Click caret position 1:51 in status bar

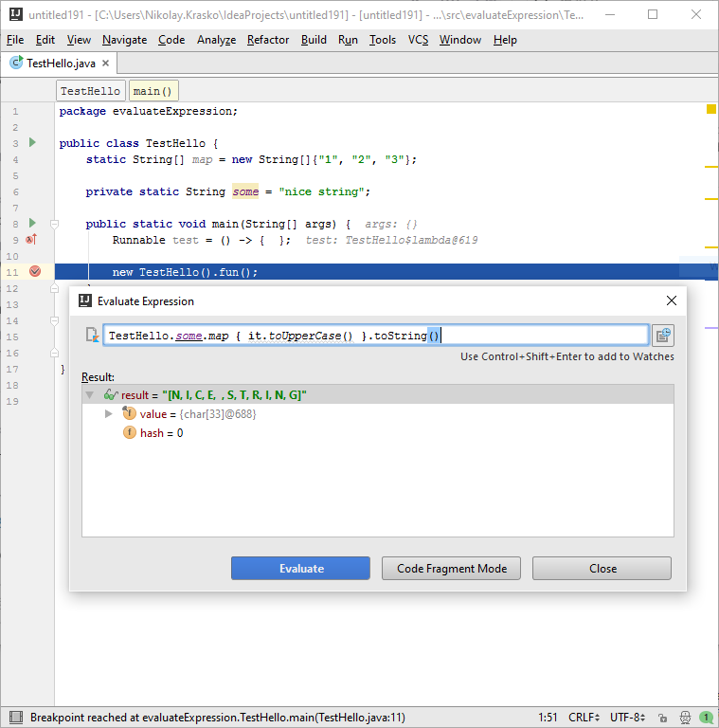click(x=548, y=718)
